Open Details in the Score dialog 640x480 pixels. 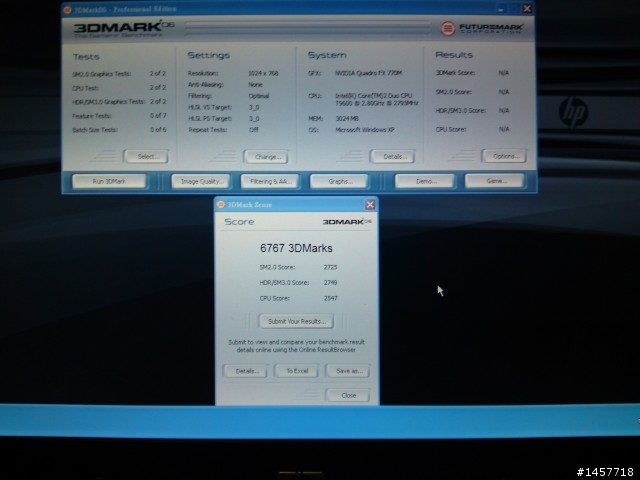[x=246, y=371]
